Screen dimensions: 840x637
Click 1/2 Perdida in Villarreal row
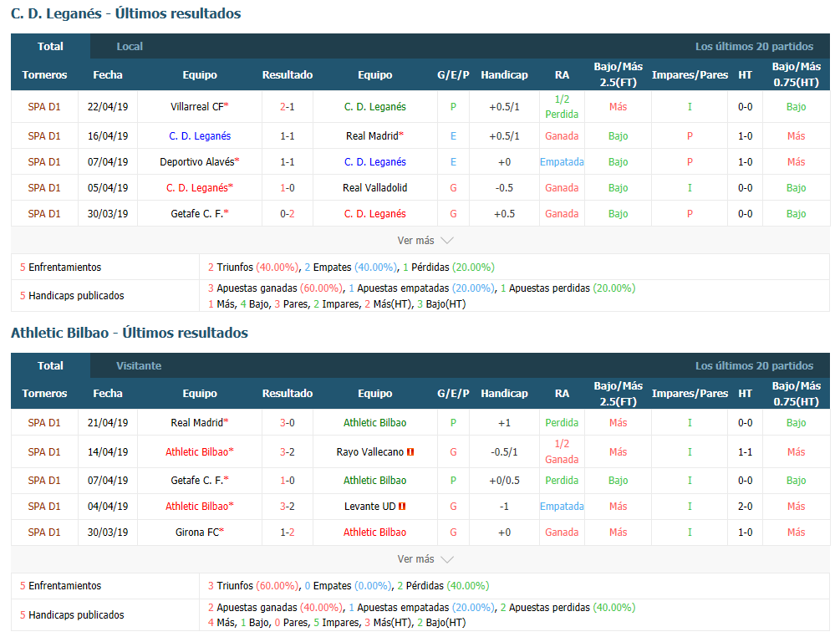click(562, 107)
